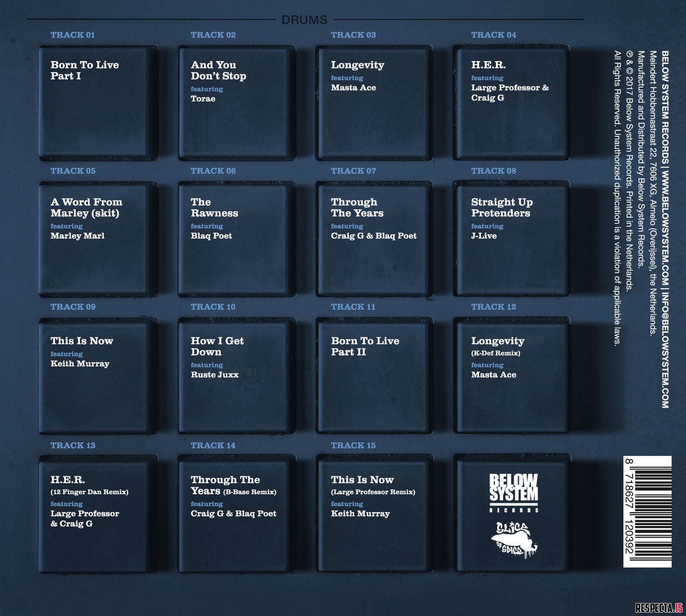
Task: Click the Meindert Hobbemastraat address line
Action: pos(653,192)
